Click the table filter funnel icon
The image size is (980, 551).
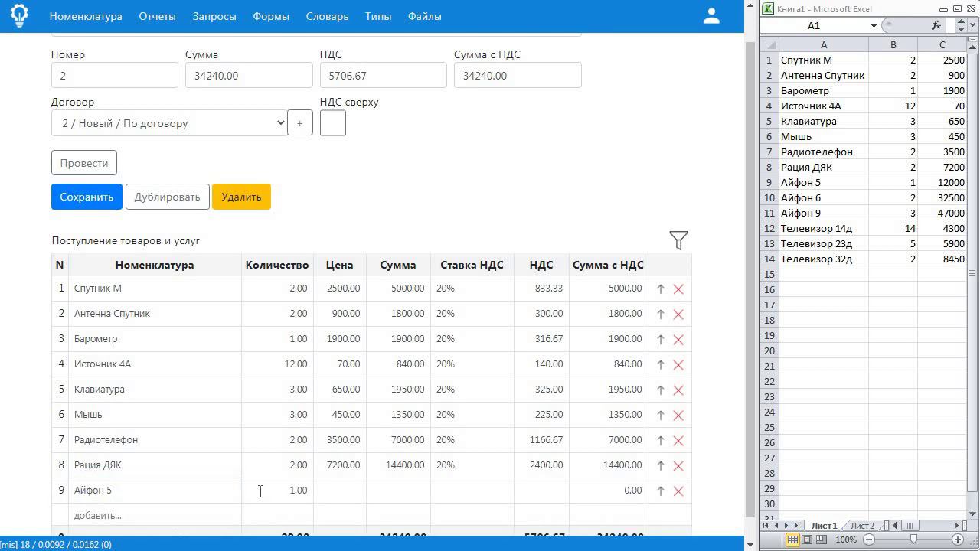coord(678,240)
